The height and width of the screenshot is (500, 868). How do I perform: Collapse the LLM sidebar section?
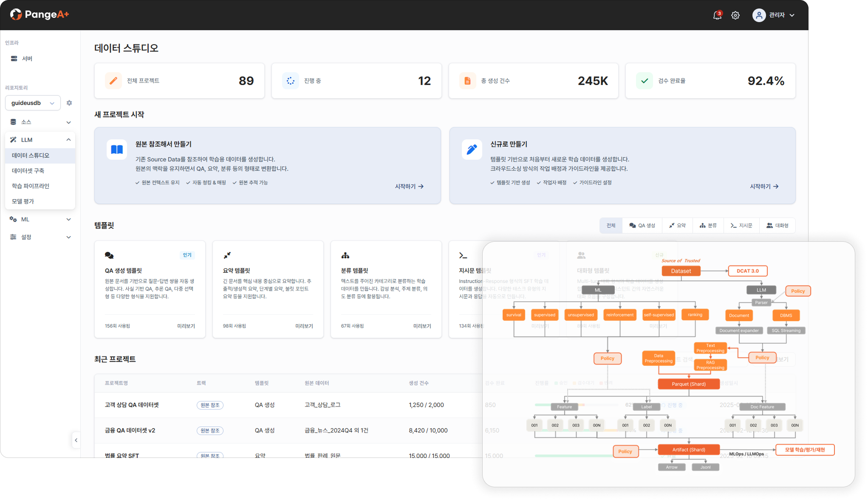click(68, 140)
